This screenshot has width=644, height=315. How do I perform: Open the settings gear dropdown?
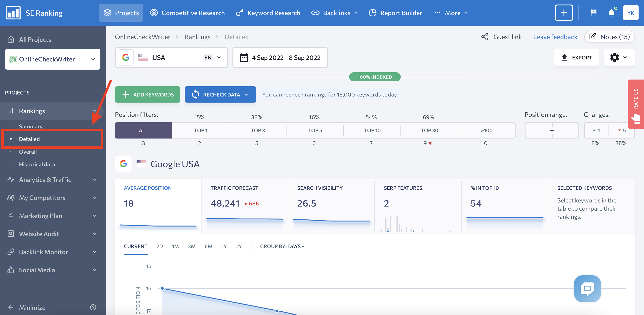pos(619,57)
